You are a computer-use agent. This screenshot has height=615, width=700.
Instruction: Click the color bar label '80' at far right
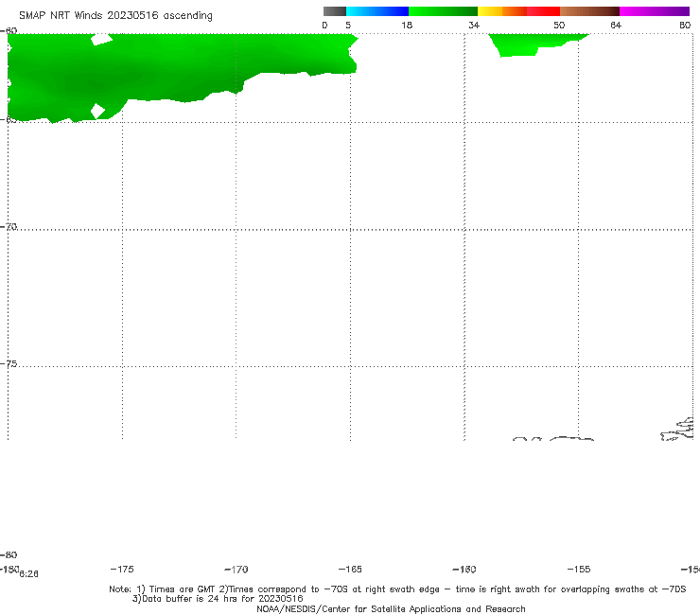click(x=685, y=26)
